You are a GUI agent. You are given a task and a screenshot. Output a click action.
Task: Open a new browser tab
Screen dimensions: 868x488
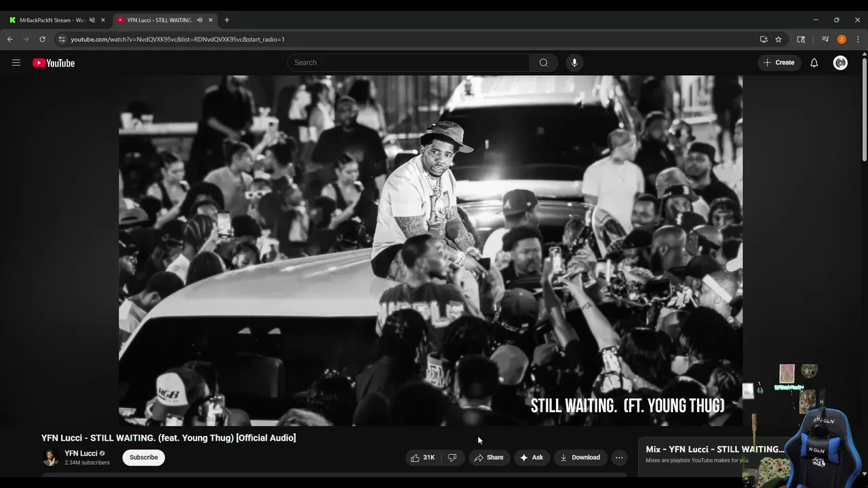coord(226,20)
